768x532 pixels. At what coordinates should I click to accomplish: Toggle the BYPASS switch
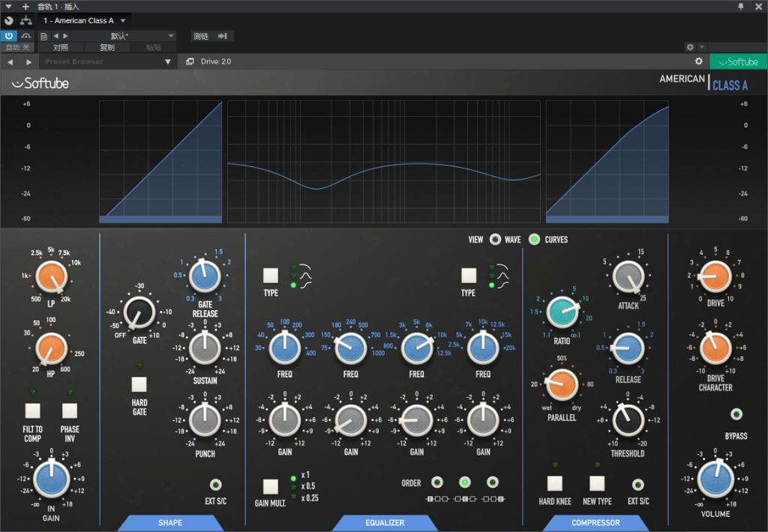[736, 414]
